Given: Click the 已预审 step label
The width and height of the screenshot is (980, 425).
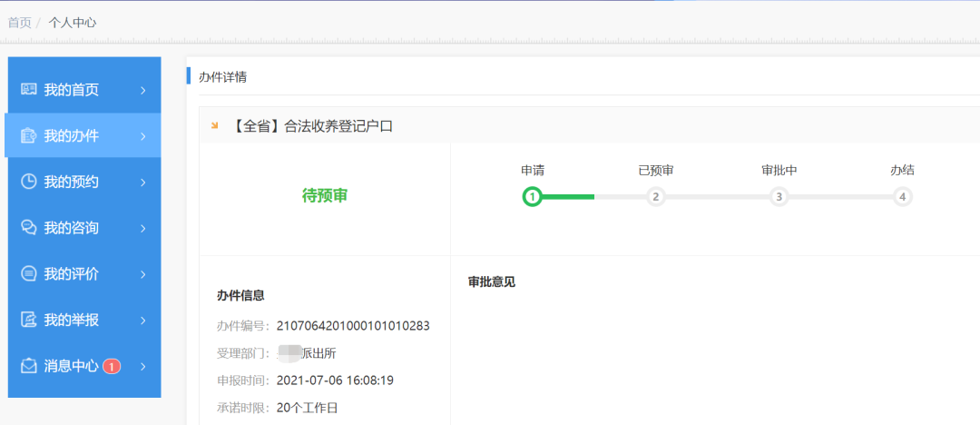Looking at the screenshot, I should click(656, 170).
